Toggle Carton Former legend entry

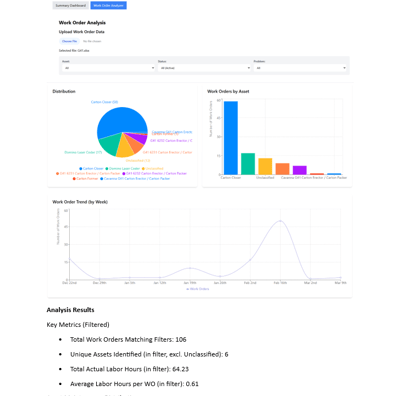86,179
